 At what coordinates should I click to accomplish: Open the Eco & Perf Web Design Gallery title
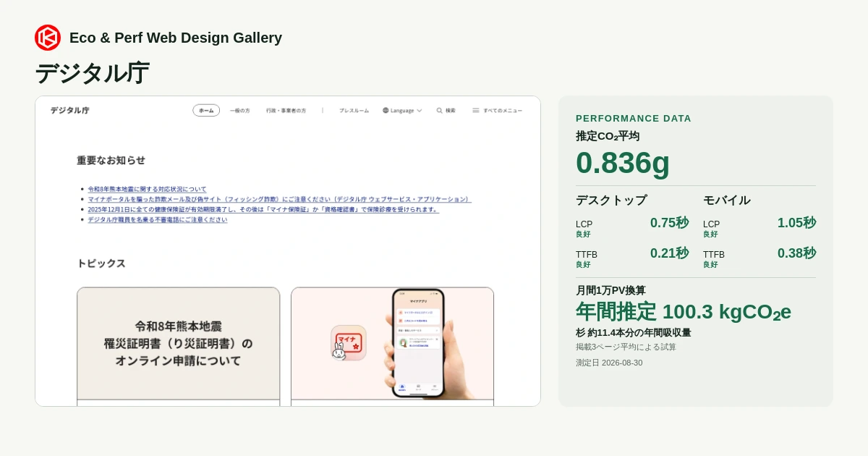point(176,38)
